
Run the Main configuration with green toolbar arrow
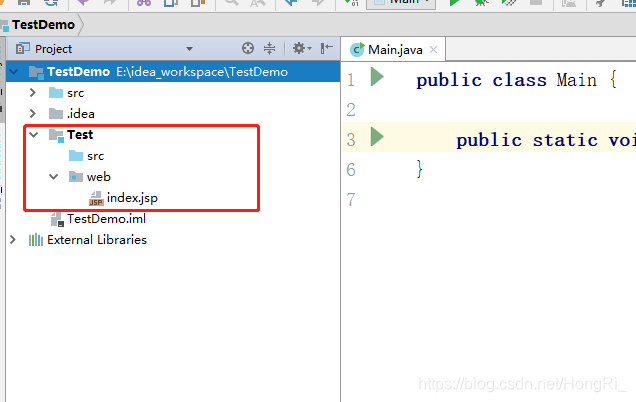click(x=454, y=2)
